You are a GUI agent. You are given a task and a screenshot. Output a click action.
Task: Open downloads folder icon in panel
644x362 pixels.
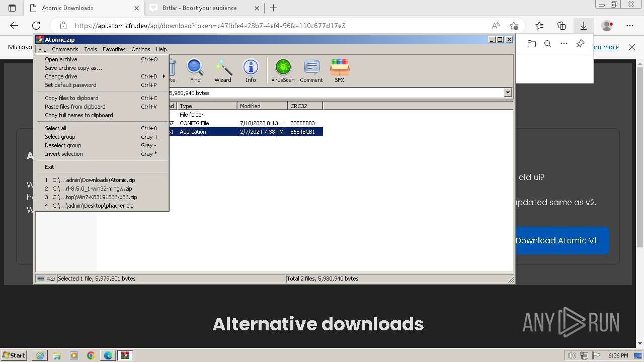tap(532, 44)
